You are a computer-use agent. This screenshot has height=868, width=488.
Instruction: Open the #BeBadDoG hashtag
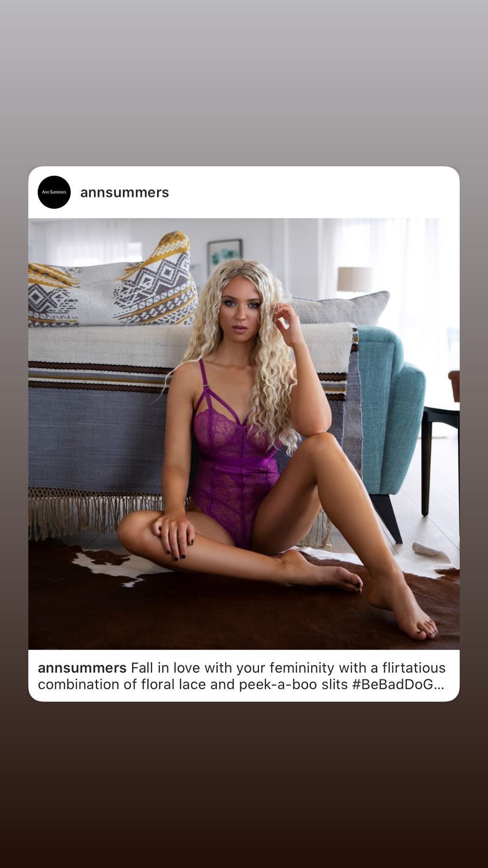point(392,684)
